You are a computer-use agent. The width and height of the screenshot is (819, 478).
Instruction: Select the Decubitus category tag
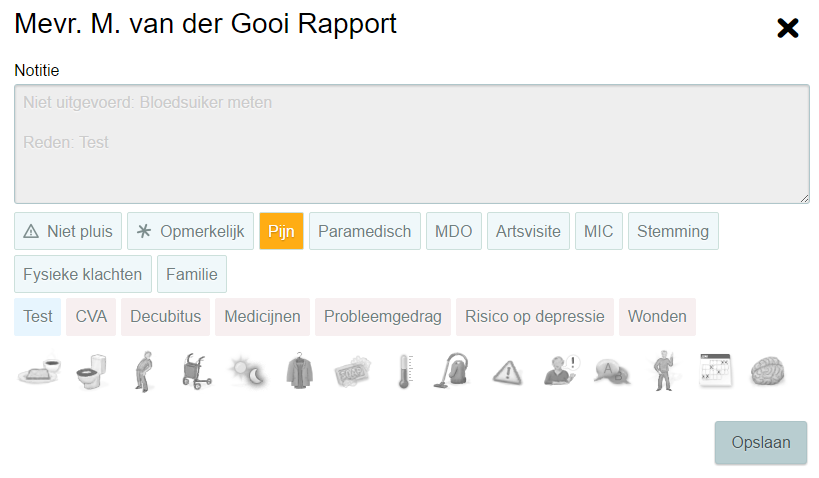click(165, 317)
